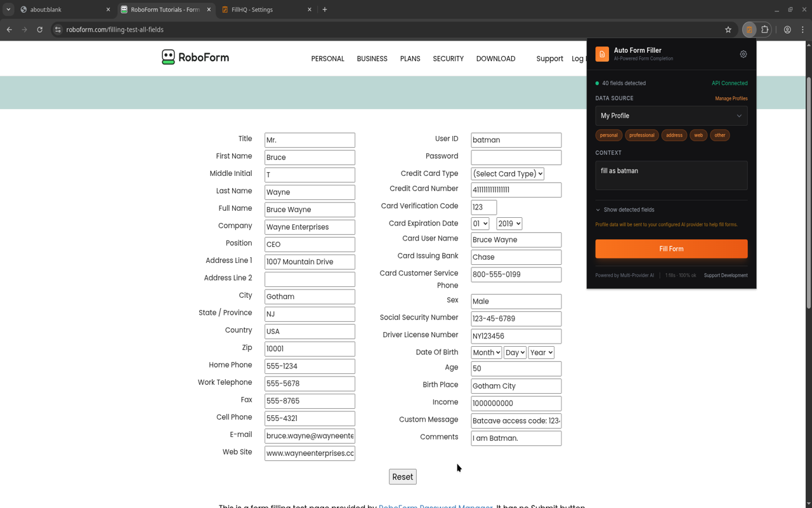Toggle the web tag chip

[698, 135]
